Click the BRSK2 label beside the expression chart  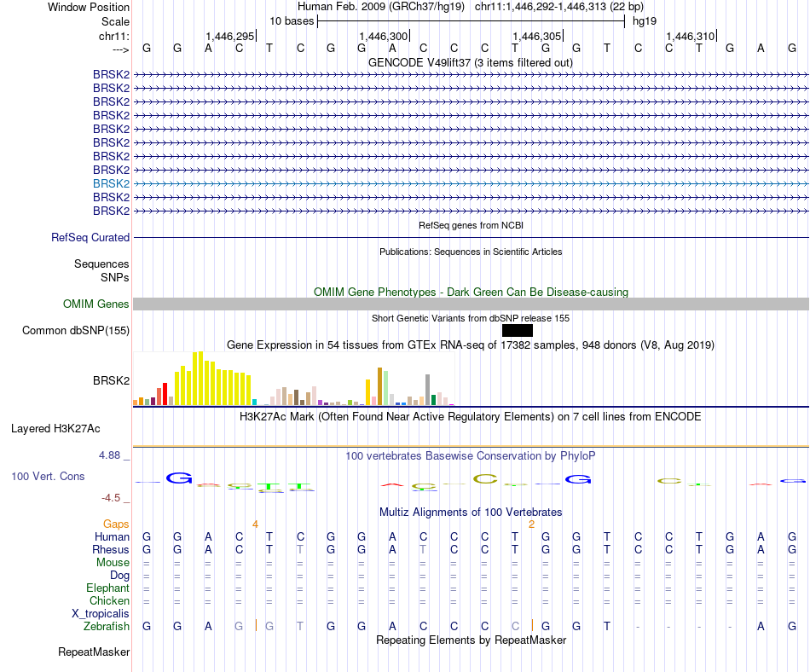(111, 380)
